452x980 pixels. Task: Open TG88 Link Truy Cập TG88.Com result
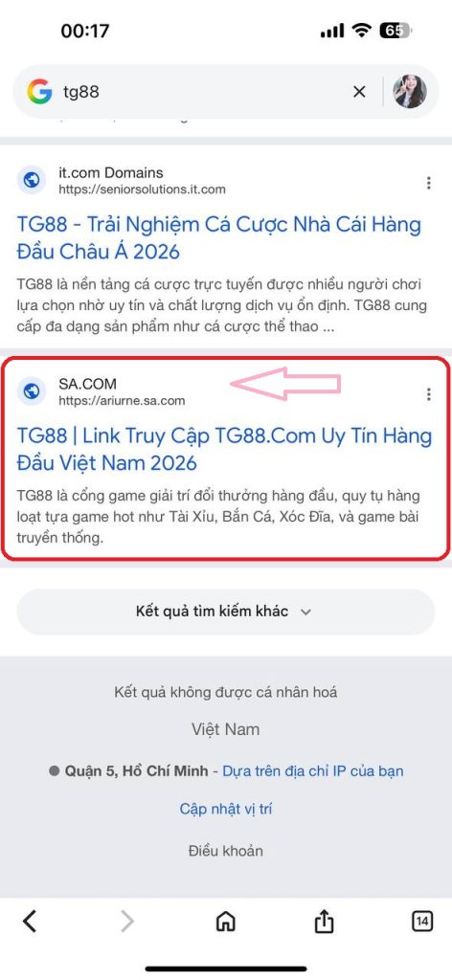[224, 450]
